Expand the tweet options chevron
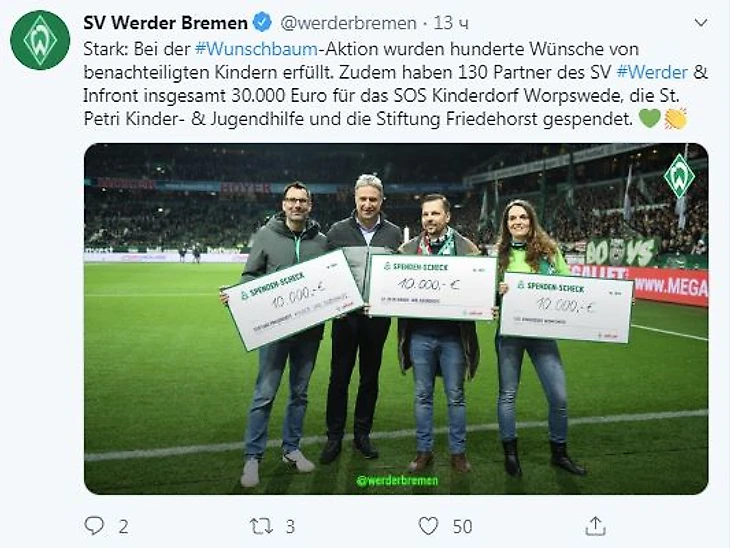This screenshot has width=730, height=548. [701, 22]
